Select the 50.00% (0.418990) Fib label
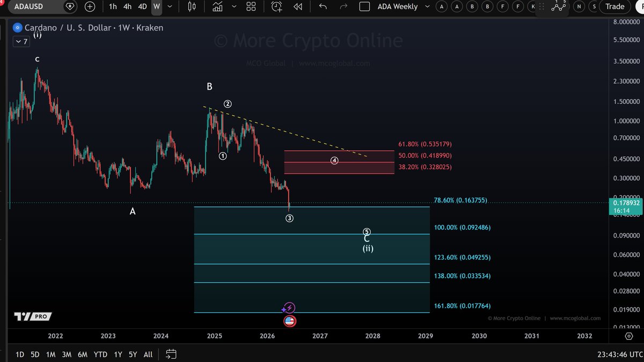The image size is (644, 362). click(x=425, y=156)
